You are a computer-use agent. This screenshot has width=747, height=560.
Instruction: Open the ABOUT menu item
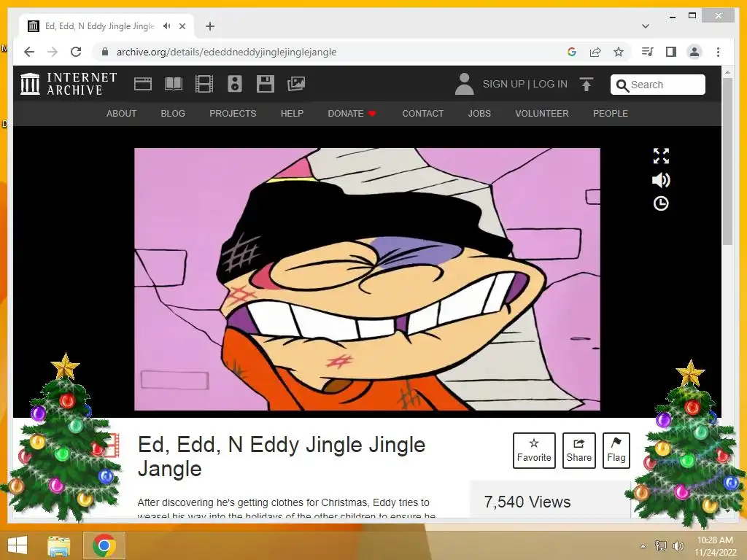[122, 114]
